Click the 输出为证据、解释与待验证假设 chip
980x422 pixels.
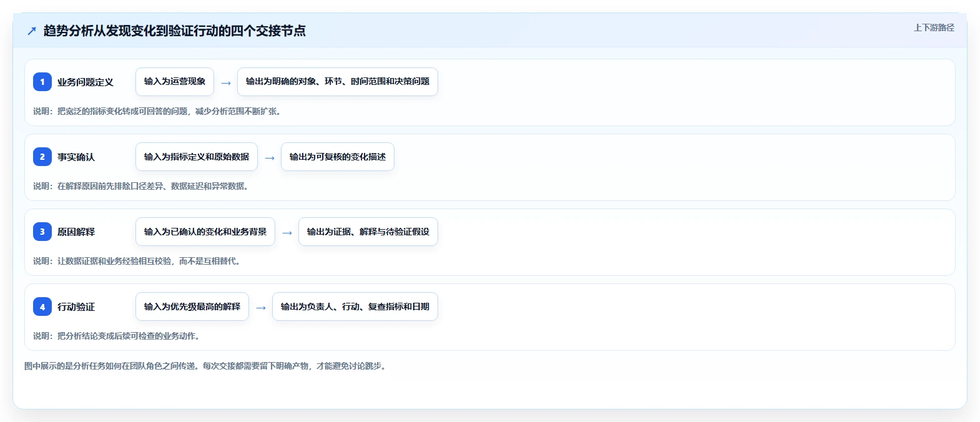[368, 232]
